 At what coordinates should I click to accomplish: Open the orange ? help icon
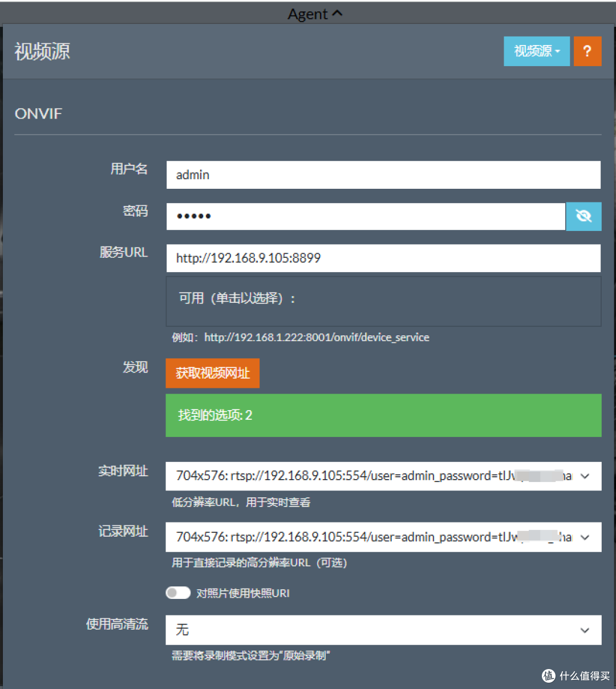point(587,51)
